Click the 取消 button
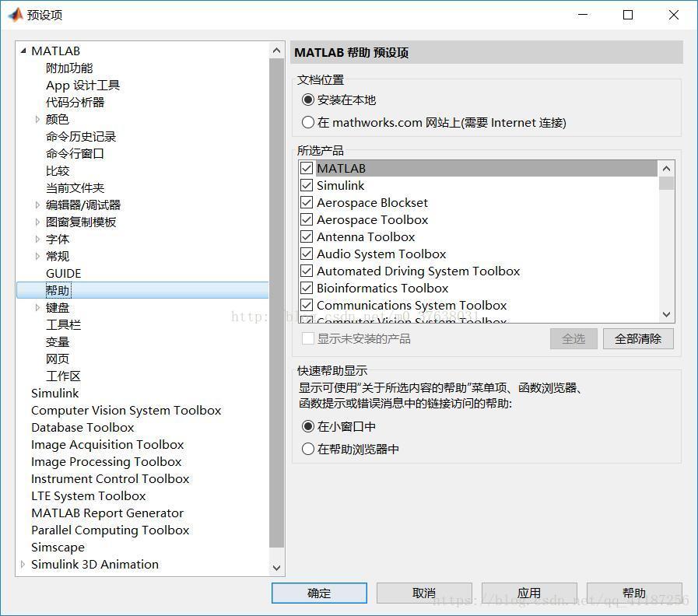This screenshot has width=698, height=616. point(424,593)
